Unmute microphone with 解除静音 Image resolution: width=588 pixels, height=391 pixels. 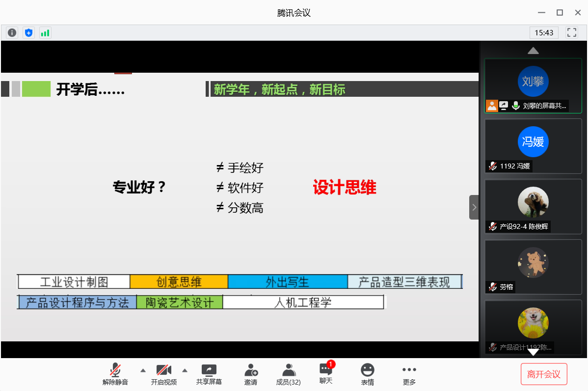click(x=115, y=374)
